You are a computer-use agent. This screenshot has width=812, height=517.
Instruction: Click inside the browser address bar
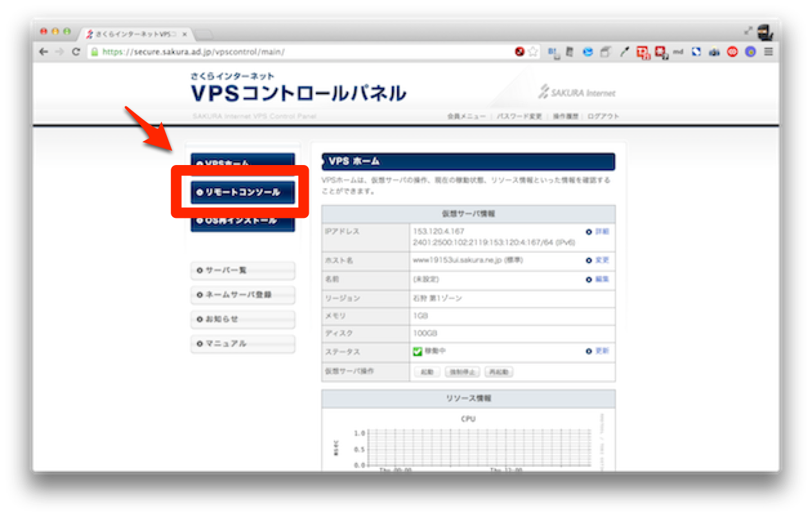(x=290, y=52)
